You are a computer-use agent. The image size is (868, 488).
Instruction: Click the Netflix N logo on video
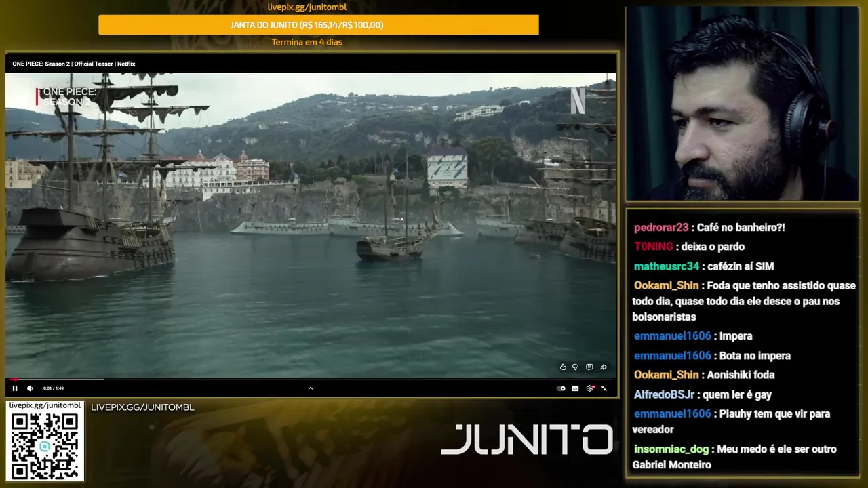tap(578, 101)
